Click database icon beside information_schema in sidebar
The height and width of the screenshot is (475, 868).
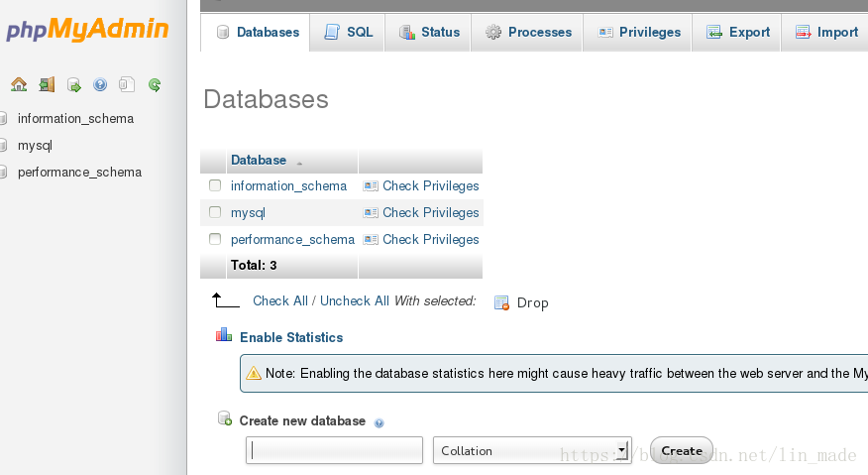(3, 119)
